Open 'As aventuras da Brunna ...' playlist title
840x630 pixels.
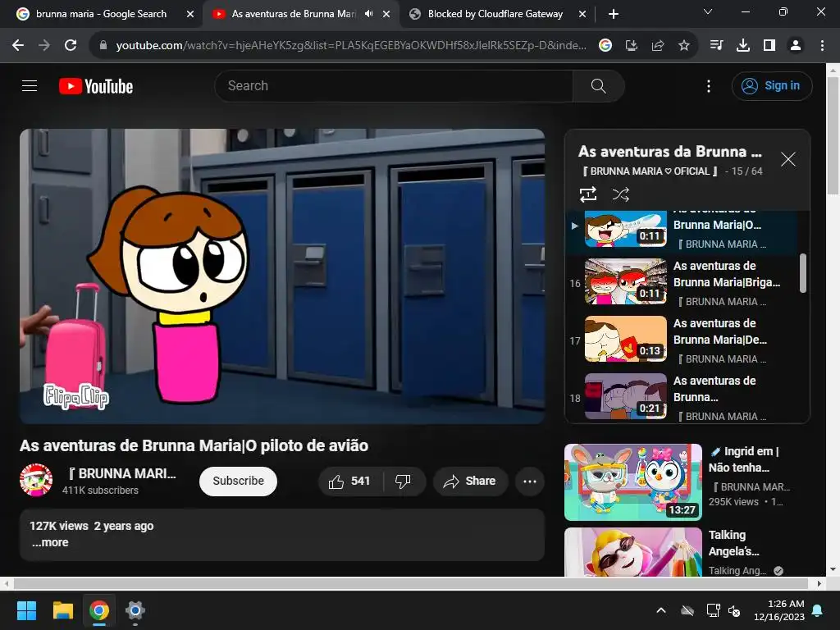click(669, 152)
